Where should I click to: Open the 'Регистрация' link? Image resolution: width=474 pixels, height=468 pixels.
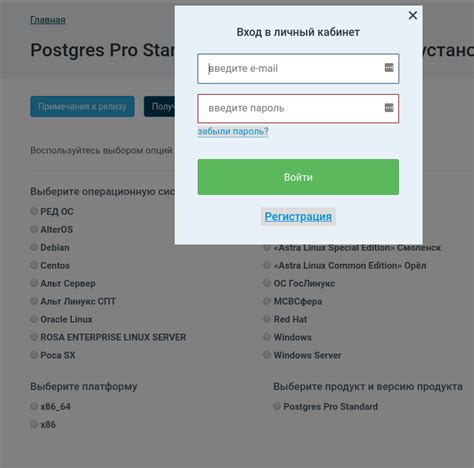coord(298,217)
